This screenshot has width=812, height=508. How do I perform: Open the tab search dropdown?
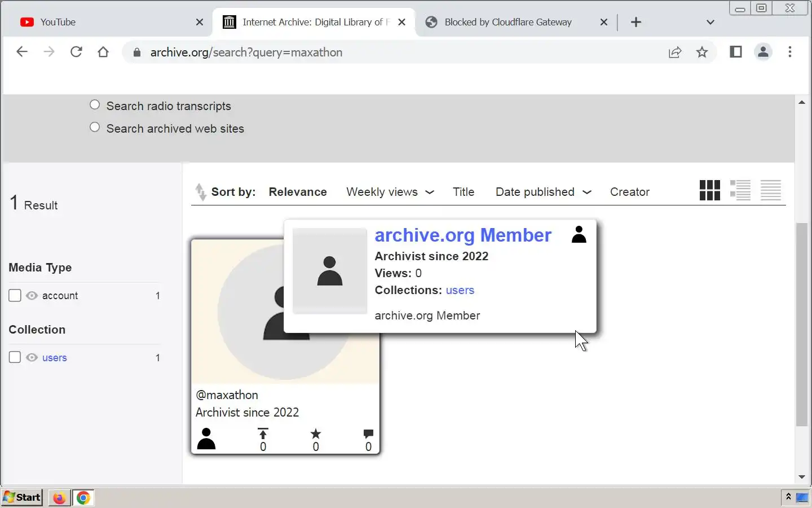pyautogui.click(x=710, y=22)
